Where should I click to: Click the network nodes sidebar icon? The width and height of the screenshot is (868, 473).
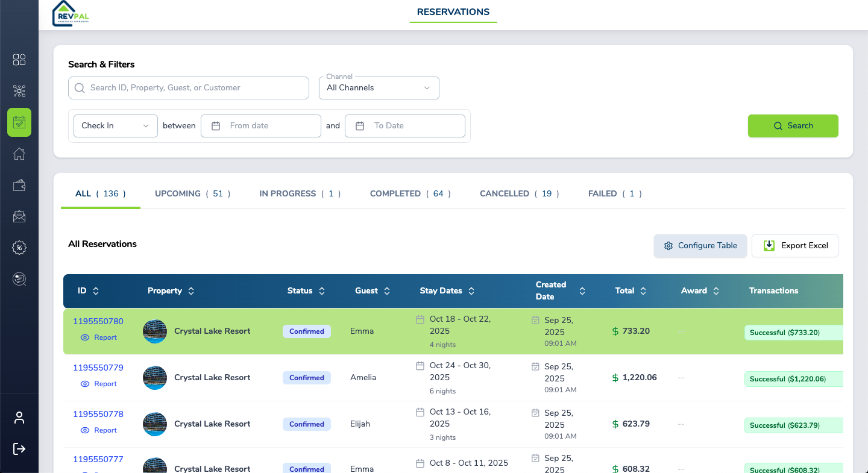point(19,91)
